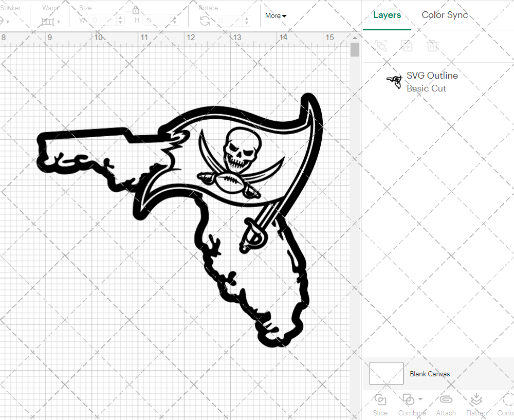514x420 pixels.
Task: Open the More dropdown menu
Action: (276, 16)
